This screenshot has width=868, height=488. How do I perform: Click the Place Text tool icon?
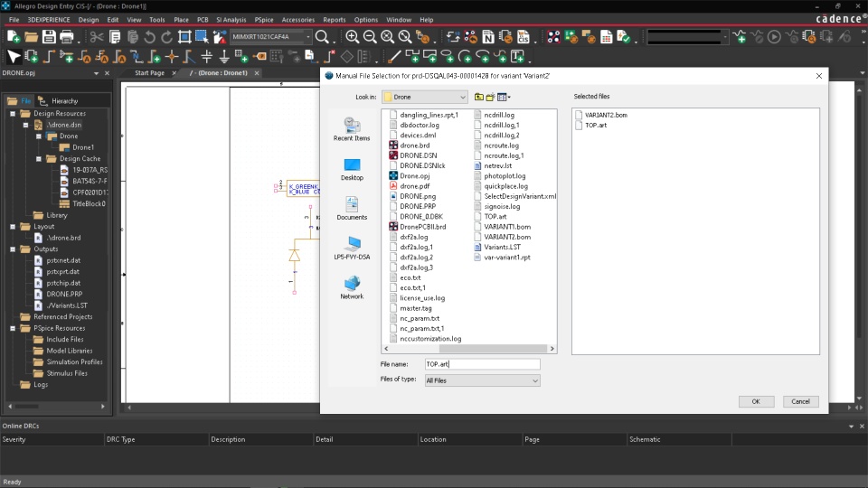(517, 56)
